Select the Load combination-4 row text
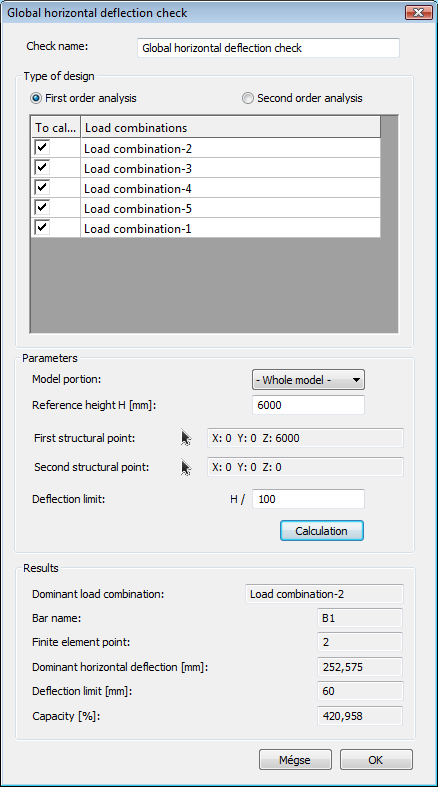 [x=137, y=189]
